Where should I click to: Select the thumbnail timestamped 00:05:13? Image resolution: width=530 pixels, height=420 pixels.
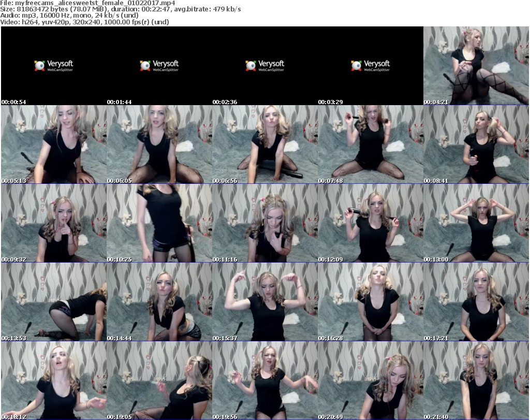[x=54, y=144]
